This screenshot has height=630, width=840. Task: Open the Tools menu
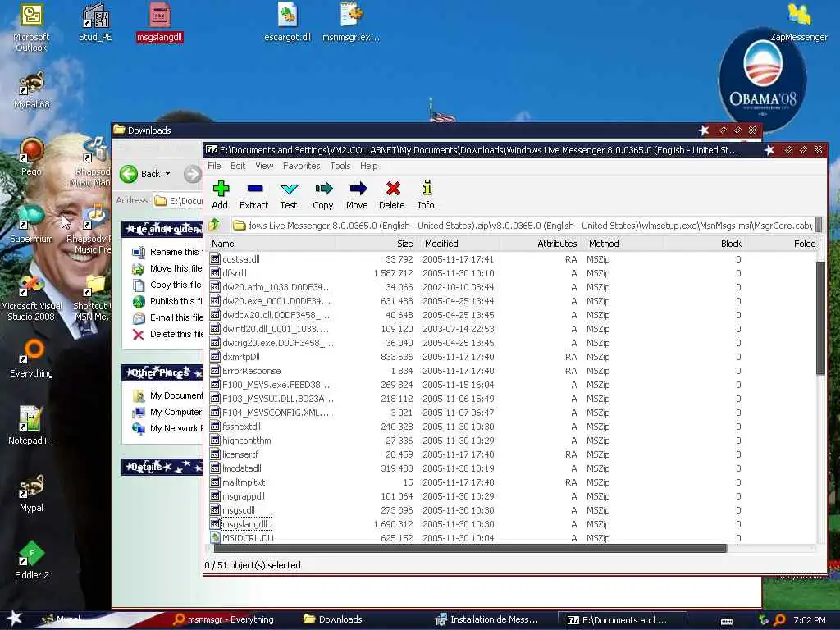[340, 166]
